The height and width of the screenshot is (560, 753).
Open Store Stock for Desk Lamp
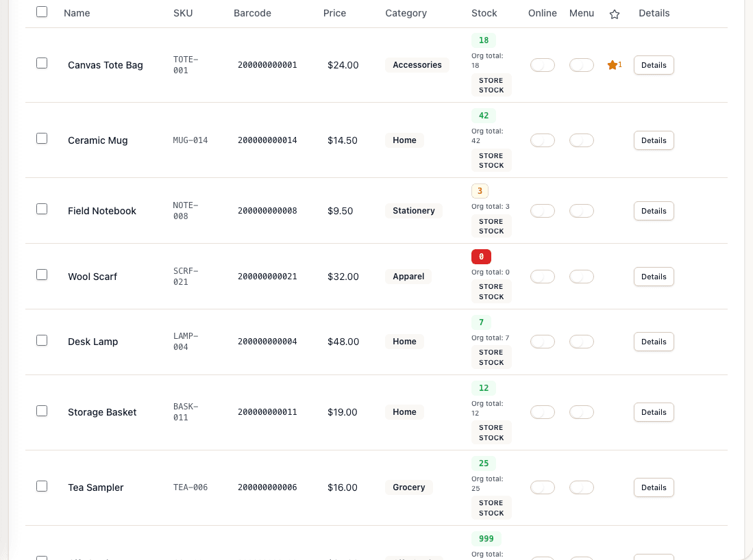coord(491,357)
